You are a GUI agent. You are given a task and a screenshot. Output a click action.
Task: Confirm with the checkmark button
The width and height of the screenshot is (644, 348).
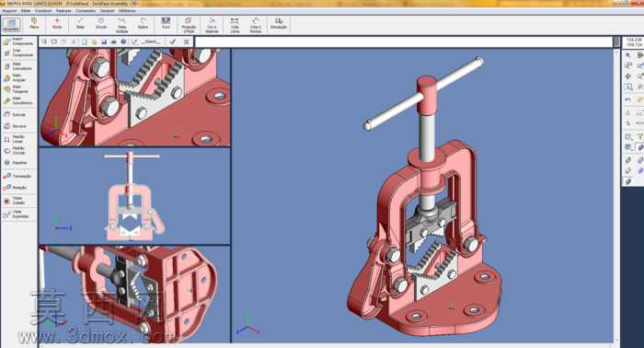tap(173, 41)
